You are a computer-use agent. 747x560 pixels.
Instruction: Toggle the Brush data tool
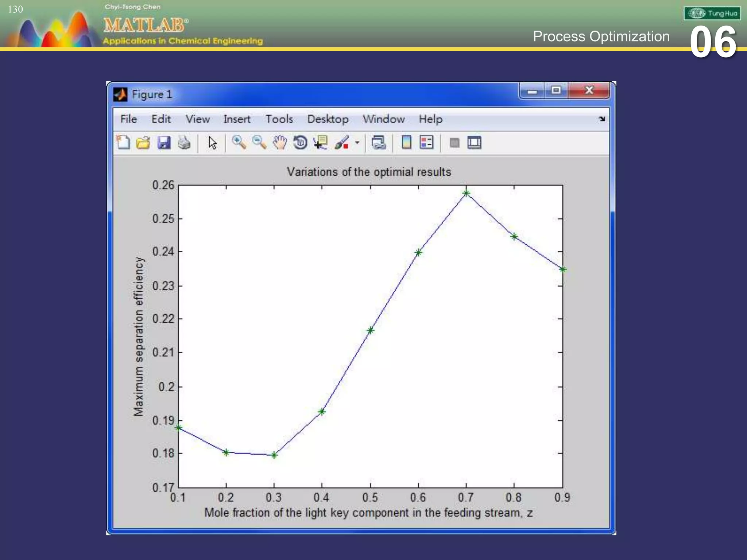click(x=342, y=143)
